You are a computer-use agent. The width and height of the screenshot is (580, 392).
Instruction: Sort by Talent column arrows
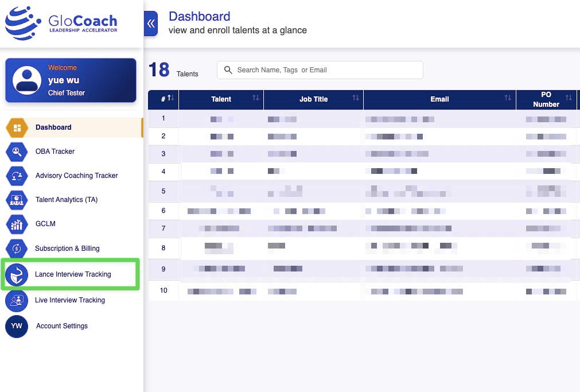pyautogui.click(x=256, y=98)
